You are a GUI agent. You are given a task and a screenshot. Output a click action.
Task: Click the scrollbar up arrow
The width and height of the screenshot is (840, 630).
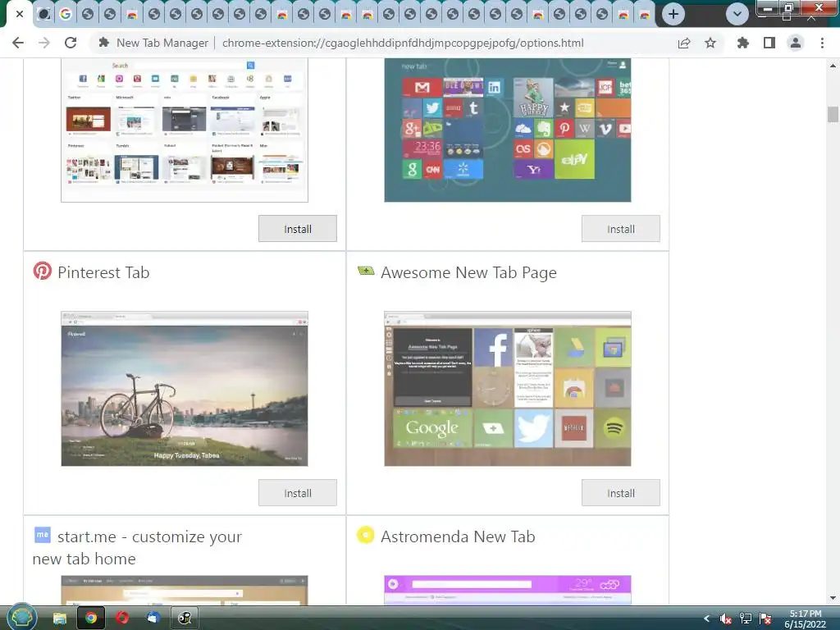click(833, 66)
